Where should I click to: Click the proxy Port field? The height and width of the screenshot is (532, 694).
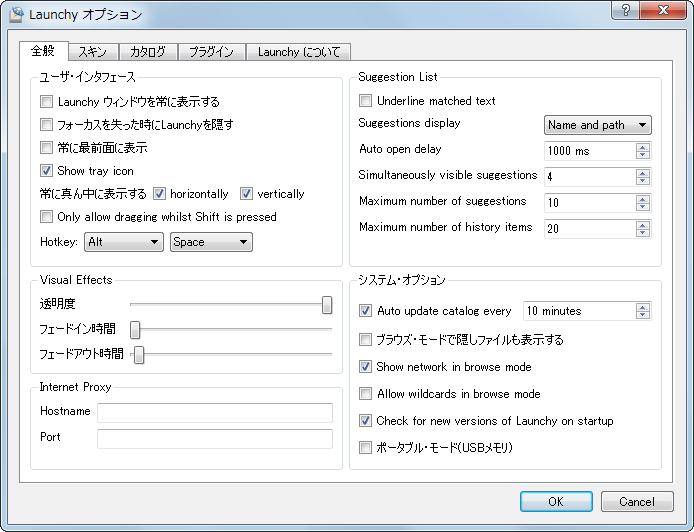pos(215,439)
